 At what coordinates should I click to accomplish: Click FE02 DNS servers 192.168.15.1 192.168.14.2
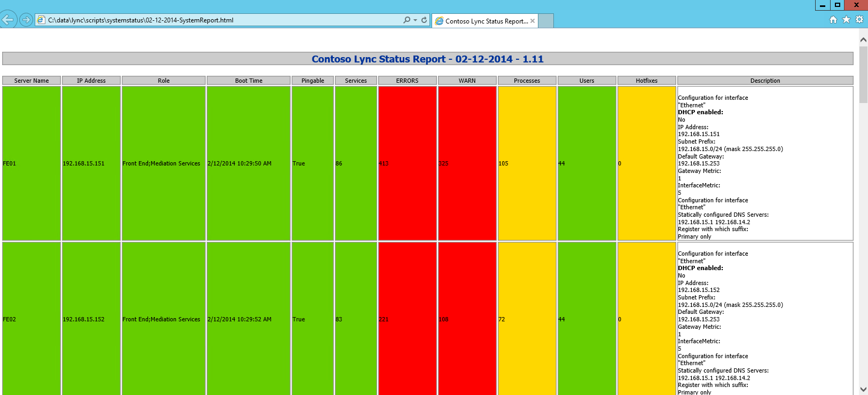[x=714, y=378]
